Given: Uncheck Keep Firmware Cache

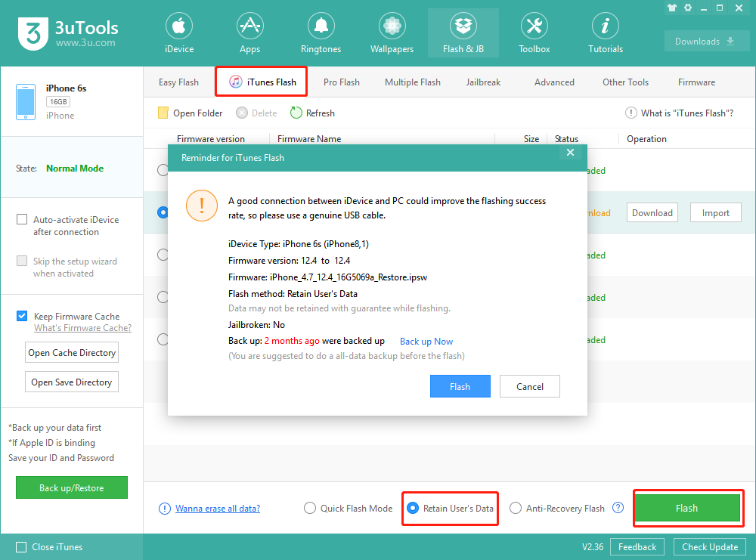Looking at the screenshot, I should point(22,316).
